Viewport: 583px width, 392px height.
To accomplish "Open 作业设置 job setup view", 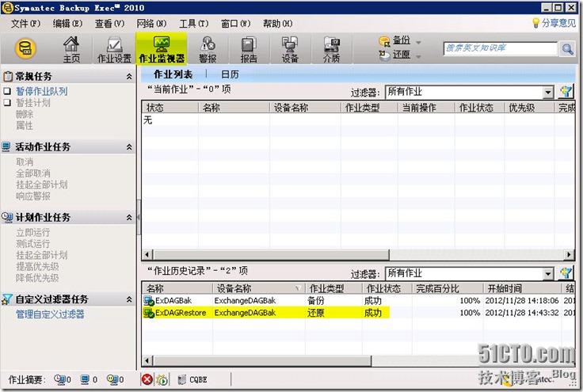I will (x=114, y=50).
